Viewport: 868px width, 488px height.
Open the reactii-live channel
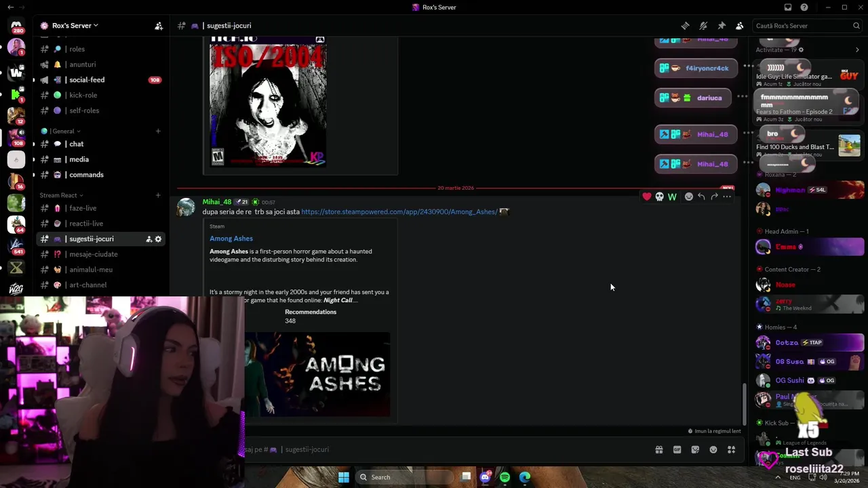click(100, 224)
